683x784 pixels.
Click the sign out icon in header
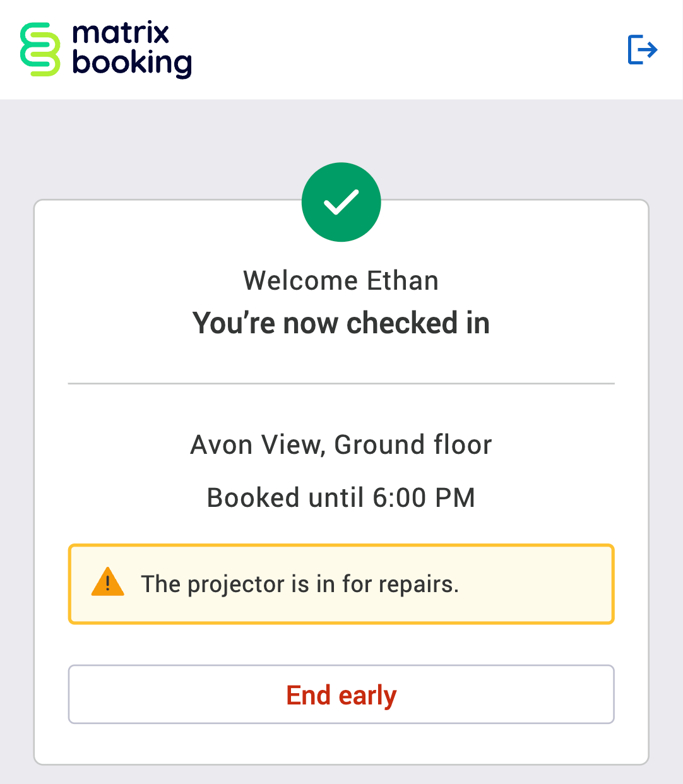[643, 50]
